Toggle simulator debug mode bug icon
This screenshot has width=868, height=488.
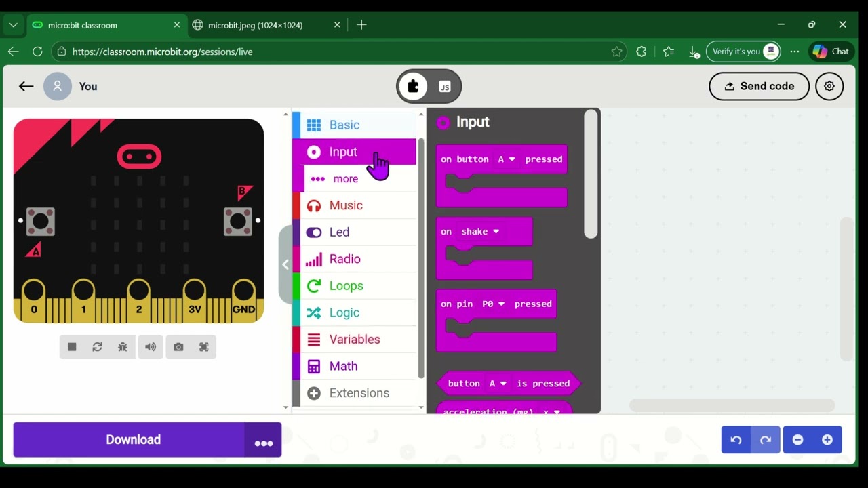click(x=123, y=347)
